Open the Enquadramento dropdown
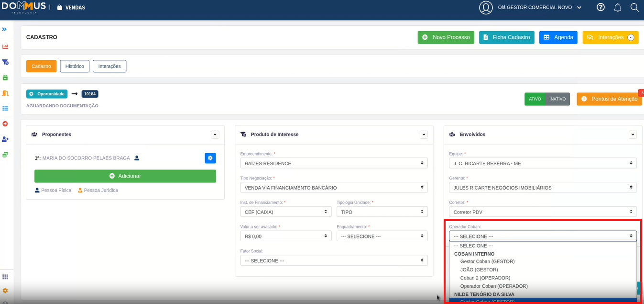 coord(382,236)
